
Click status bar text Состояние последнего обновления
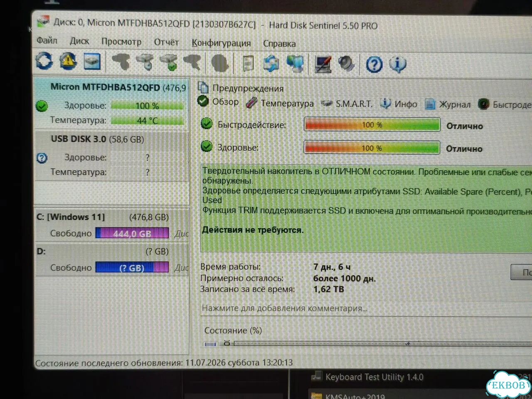(108, 363)
